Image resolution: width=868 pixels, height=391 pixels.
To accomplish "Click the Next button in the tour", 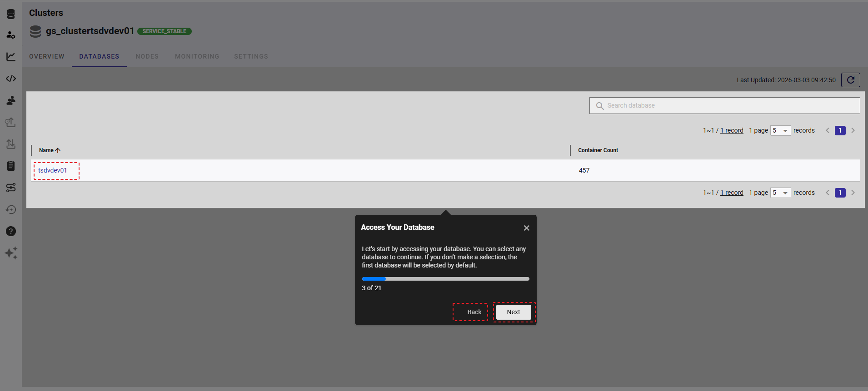I will 514,312.
